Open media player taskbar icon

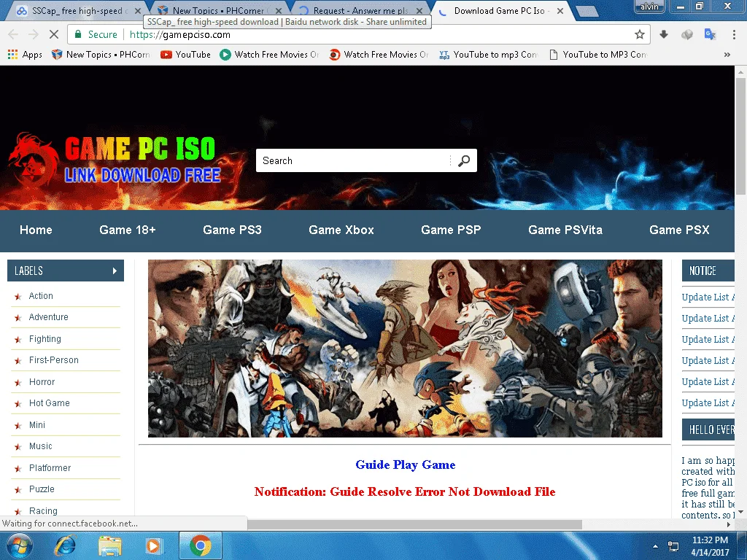coord(153,545)
